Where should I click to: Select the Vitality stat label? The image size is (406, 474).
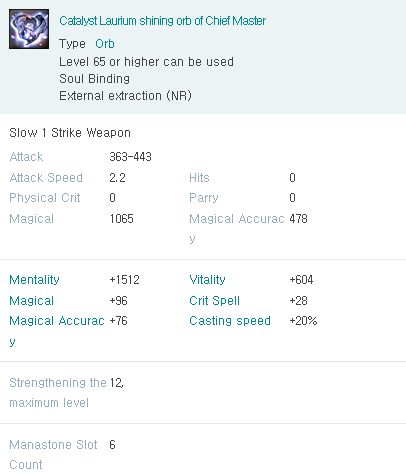point(207,280)
